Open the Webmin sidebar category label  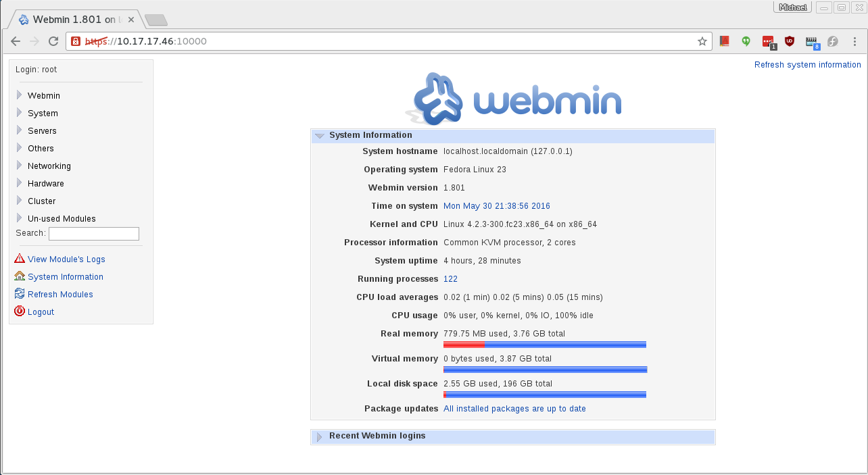tap(44, 96)
